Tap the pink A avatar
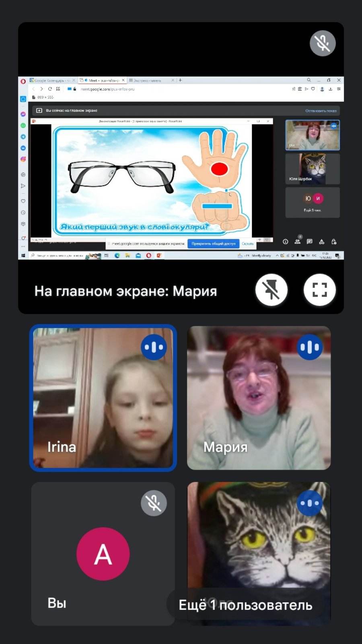 [x=103, y=554]
